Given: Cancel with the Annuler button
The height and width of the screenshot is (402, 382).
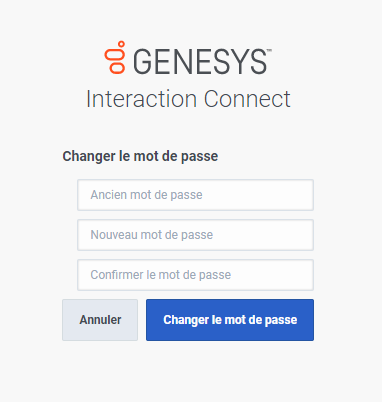Looking at the screenshot, I should (x=100, y=320).
